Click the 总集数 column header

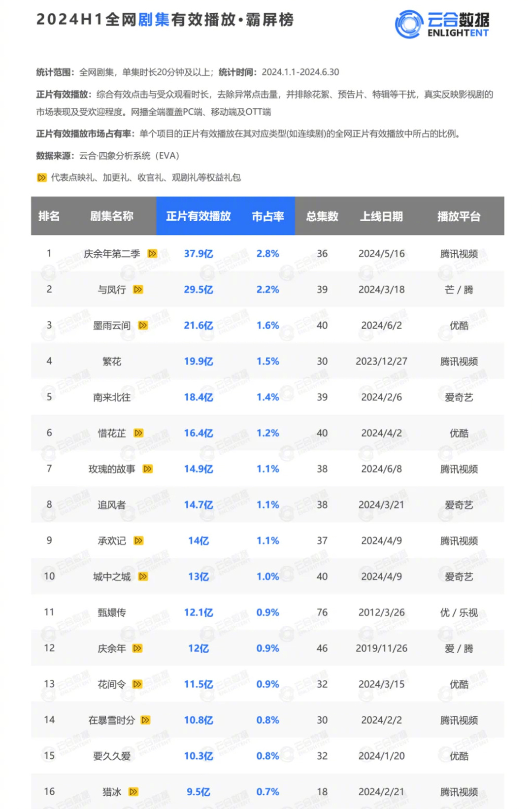[322, 216]
